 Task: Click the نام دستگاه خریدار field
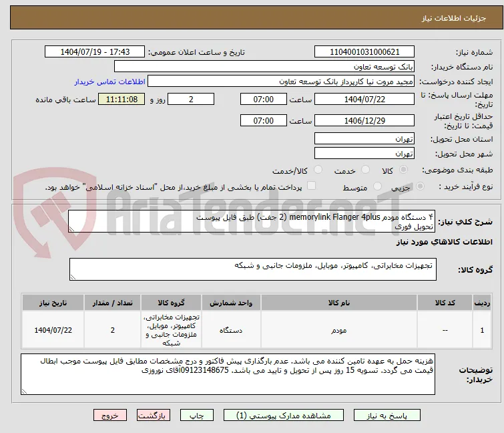pos(264,67)
